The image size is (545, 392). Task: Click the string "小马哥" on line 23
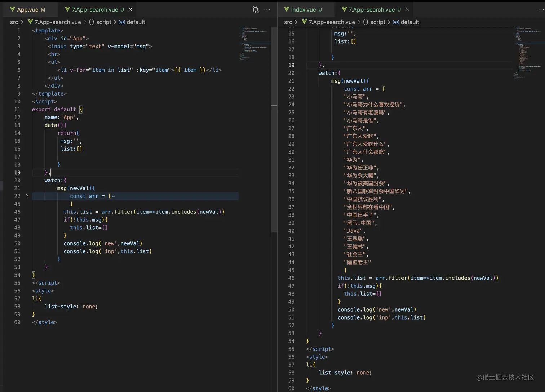pyautogui.click(x=355, y=97)
